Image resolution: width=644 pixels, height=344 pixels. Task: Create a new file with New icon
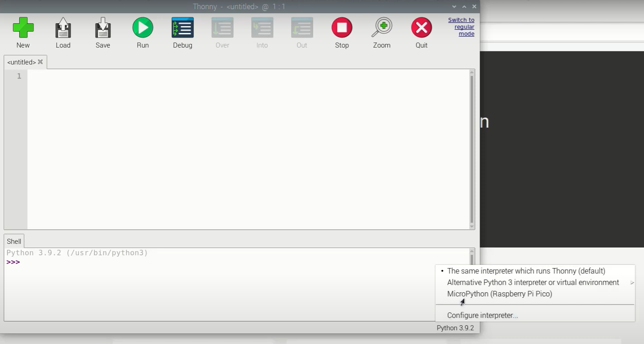point(23,28)
